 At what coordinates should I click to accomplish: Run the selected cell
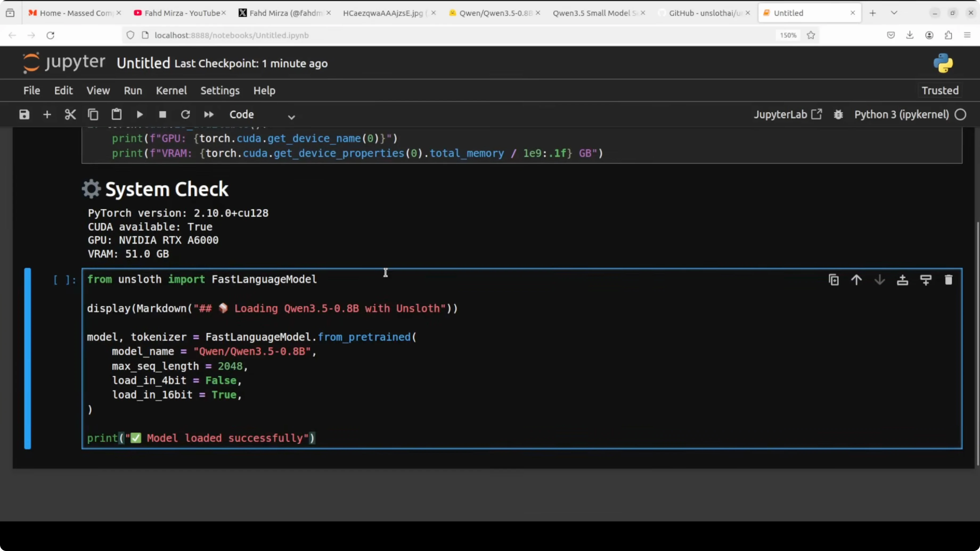click(x=139, y=114)
